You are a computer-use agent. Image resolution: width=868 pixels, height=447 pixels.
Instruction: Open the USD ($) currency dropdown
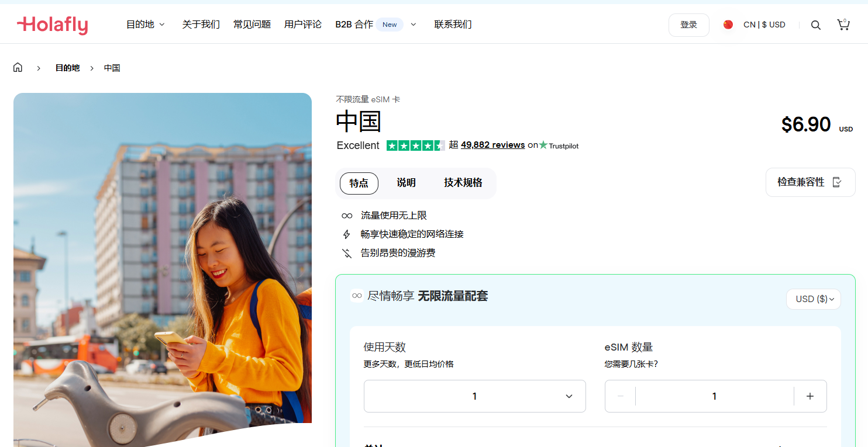[x=813, y=299]
